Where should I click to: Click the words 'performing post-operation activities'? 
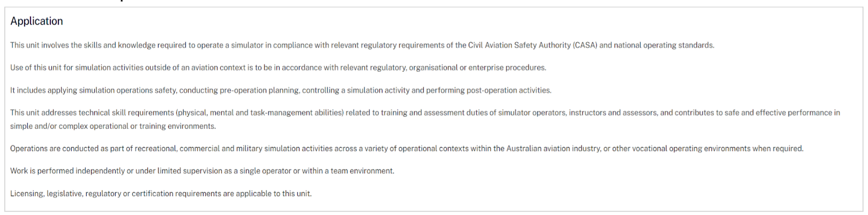click(488, 90)
